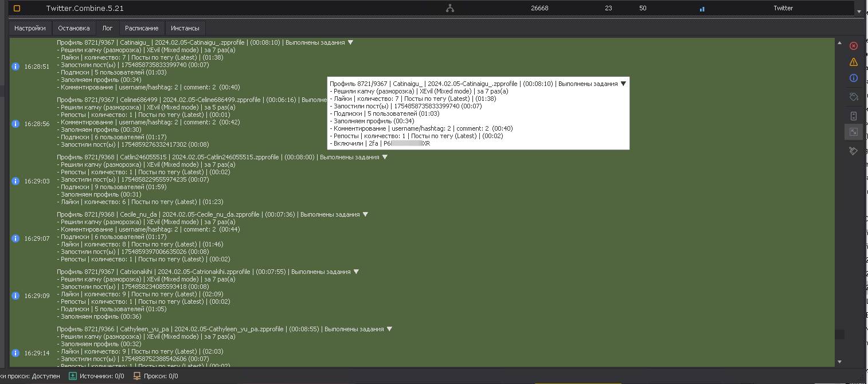Image resolution: width=868 pixels, height=384 pixels.
Task: Click the info icon next to 16:28:51
Action: (x=15, y=66)
